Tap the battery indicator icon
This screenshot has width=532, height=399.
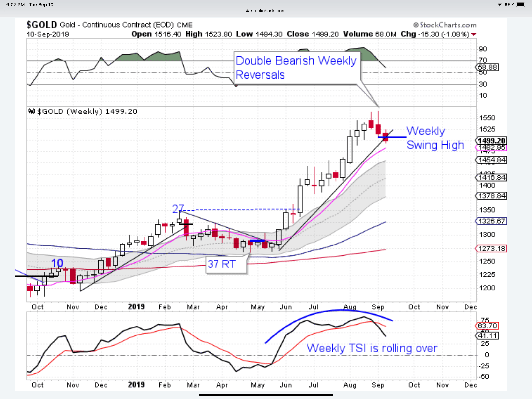click(x=521, y=4)
